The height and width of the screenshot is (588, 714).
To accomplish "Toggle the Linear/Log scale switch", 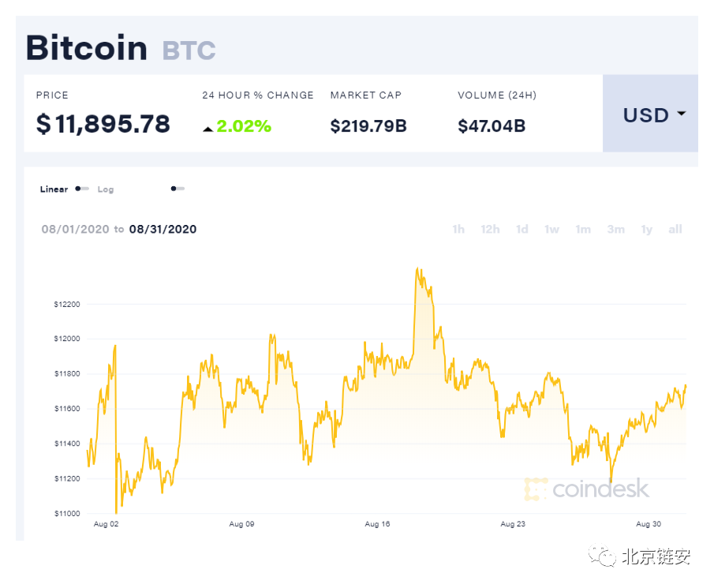I will (82, 189).
